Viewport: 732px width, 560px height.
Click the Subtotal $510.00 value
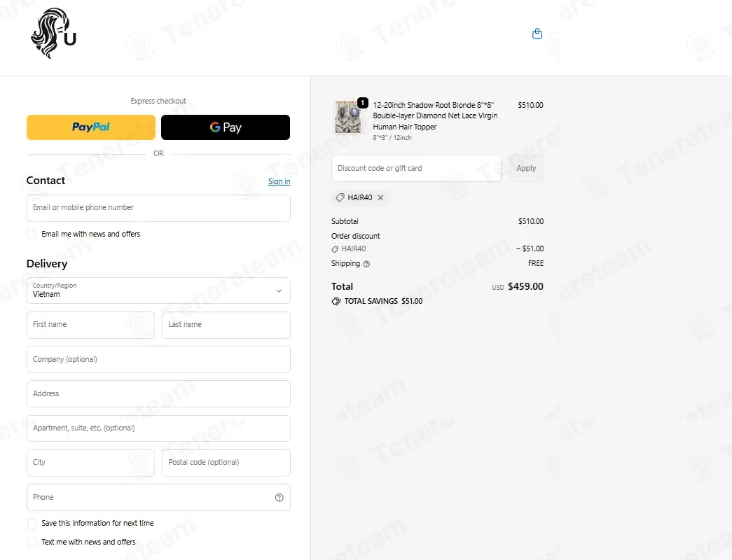click(531, 221)
